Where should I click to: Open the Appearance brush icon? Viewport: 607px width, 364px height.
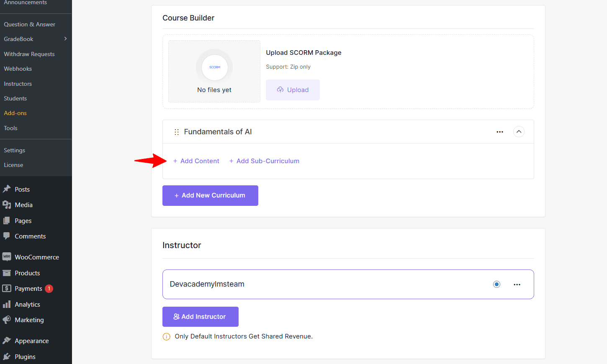[x=7, y=340]
